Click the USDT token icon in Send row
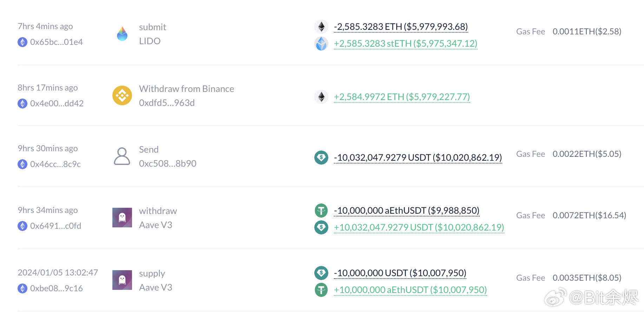This screenshot has height=313, width=644. pos(321,158)
